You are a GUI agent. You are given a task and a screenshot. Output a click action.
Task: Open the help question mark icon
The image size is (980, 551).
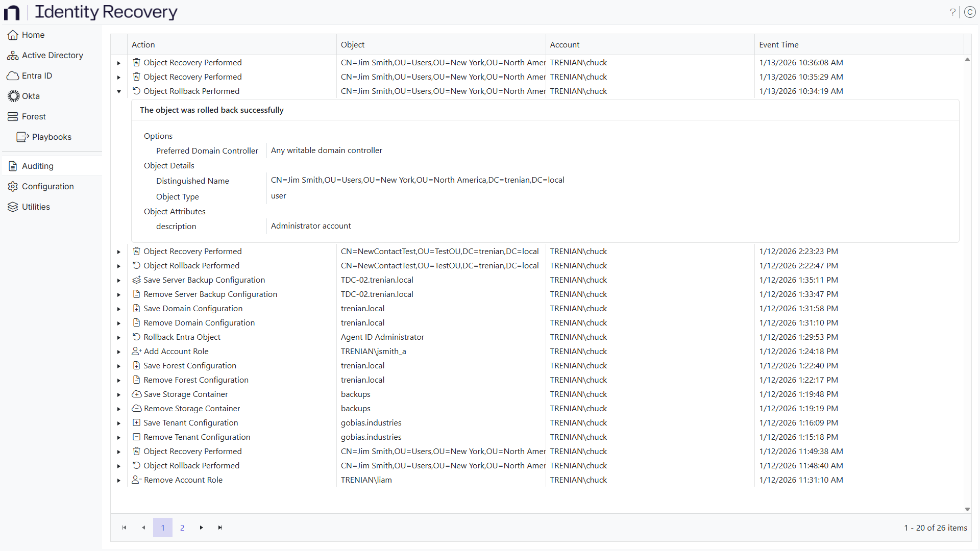pos(952,12)
